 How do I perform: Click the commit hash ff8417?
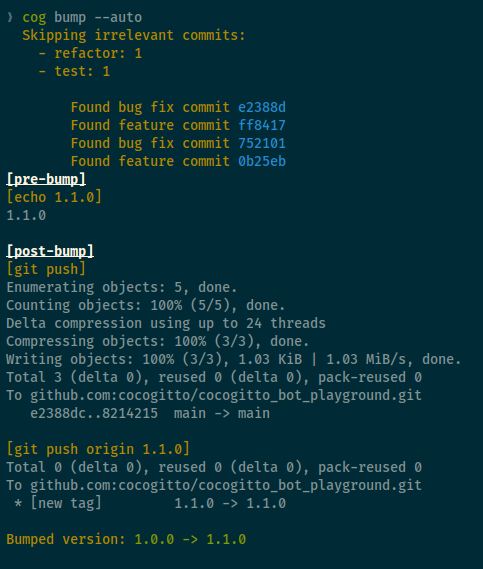pyautogui.click(x=262, y=125)
